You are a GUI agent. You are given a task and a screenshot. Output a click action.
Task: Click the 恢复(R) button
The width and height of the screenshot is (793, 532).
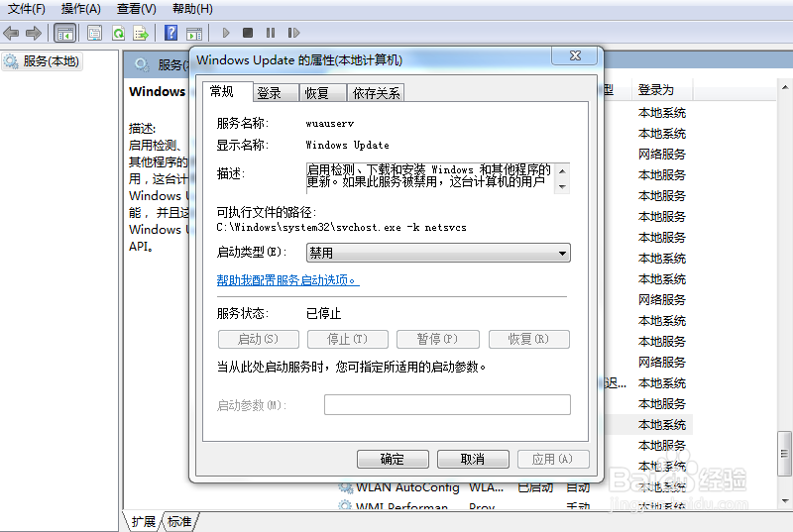coord(529,339)
